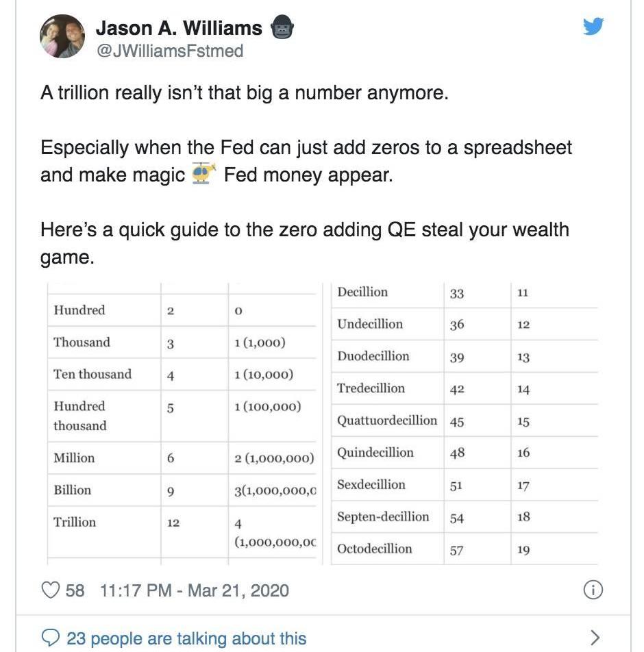
Task: Click the "Octodecillion" row in table
Action: [375, 549]
